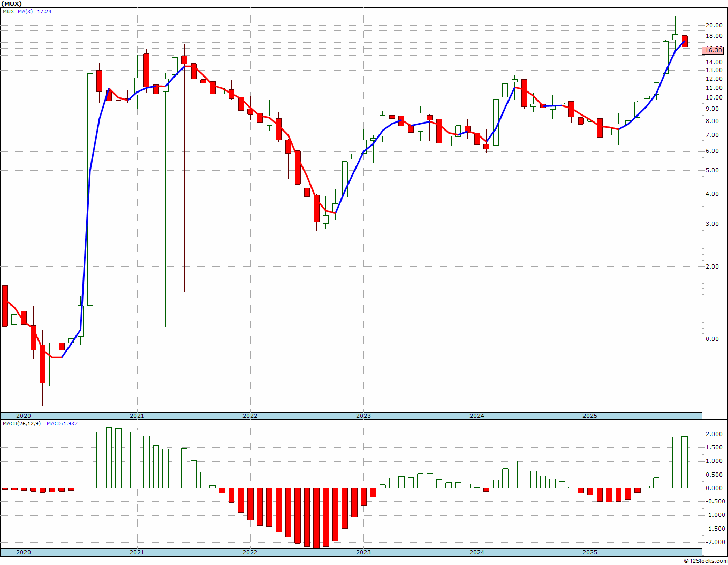Click the 2020 label on MACD panel timeline

23,552
